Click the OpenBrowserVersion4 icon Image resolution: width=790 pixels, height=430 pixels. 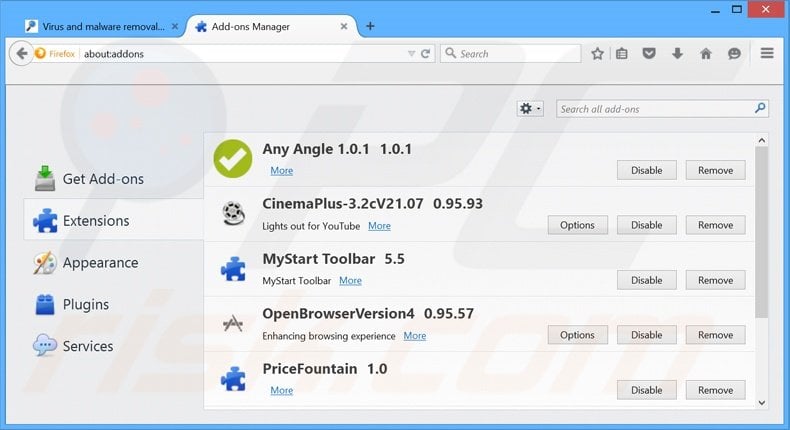tap(233, 323)
